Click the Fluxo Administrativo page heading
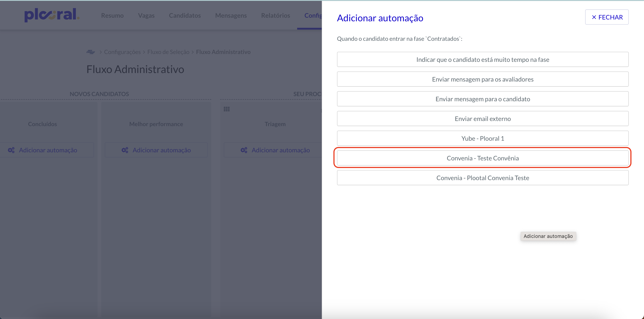Viewport: 644px width, 319px height. (135, 69)
